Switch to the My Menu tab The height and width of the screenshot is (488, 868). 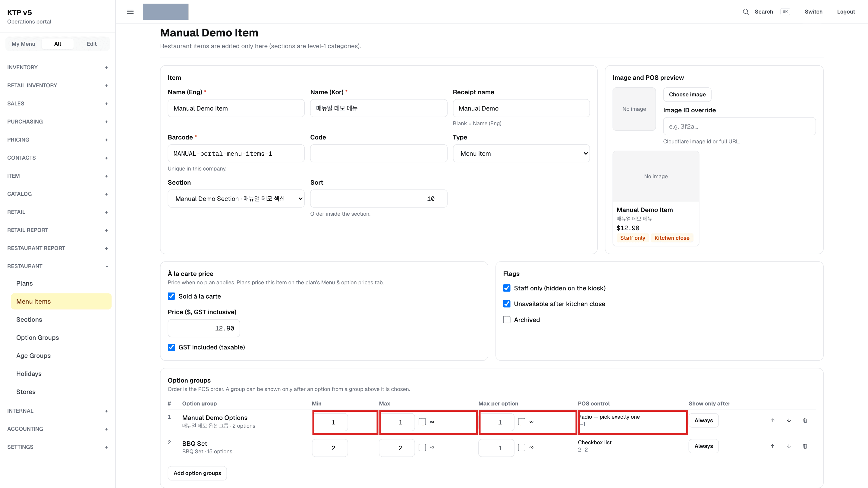tap(23, 44)
